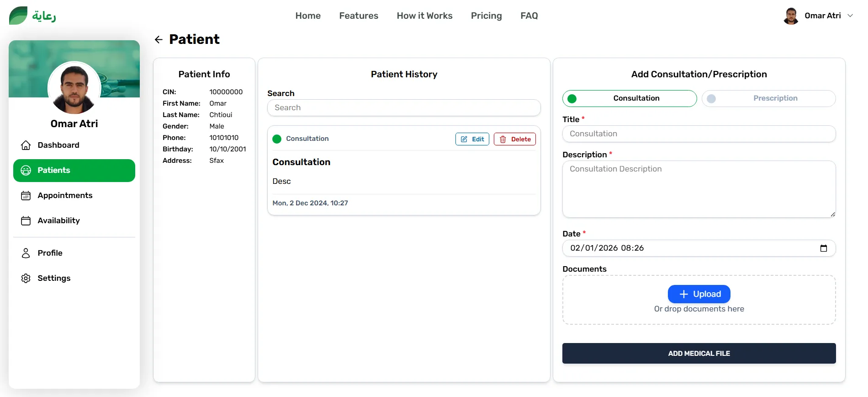Click the Dashboard house icon

tap(26, 145)
